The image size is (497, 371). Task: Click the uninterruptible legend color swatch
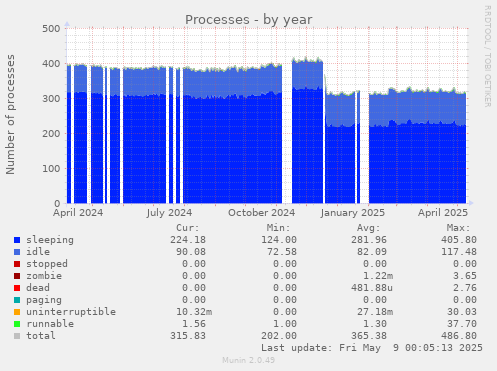(17, 312)
